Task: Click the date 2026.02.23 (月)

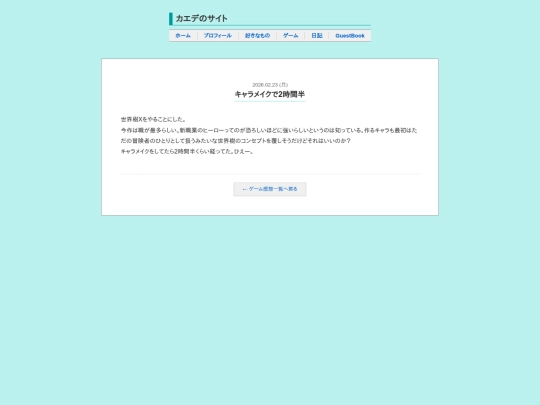Action: [270, 85]
